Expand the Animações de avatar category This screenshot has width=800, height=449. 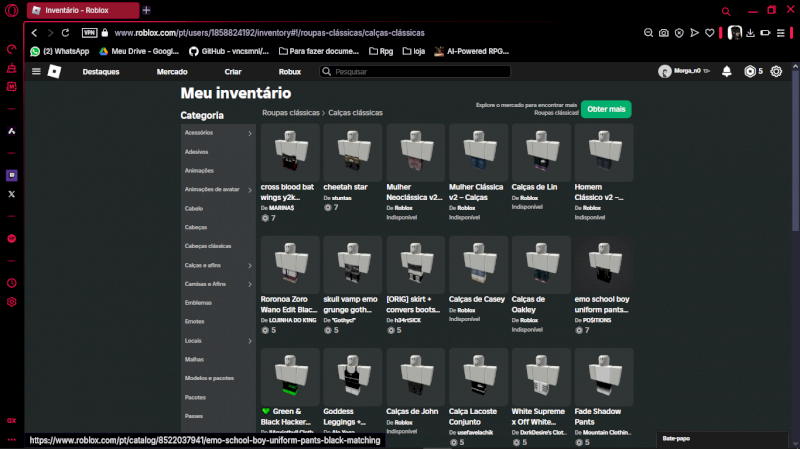pos(250,189)
